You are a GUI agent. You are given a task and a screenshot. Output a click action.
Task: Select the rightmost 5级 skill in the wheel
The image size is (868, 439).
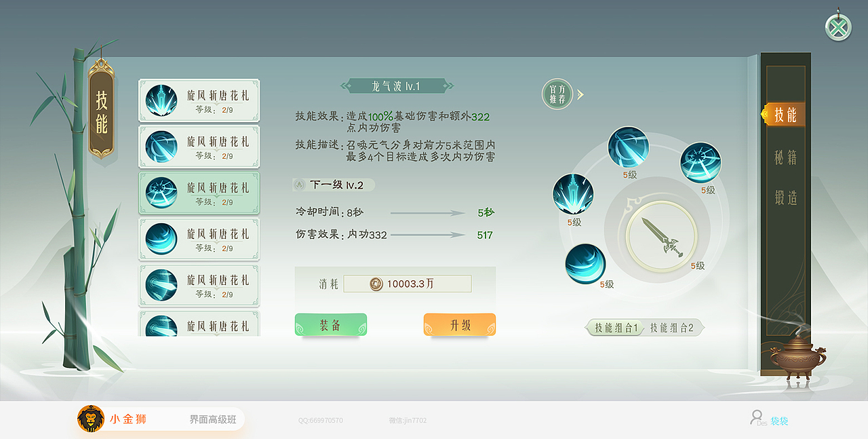[x=699, y=163]
